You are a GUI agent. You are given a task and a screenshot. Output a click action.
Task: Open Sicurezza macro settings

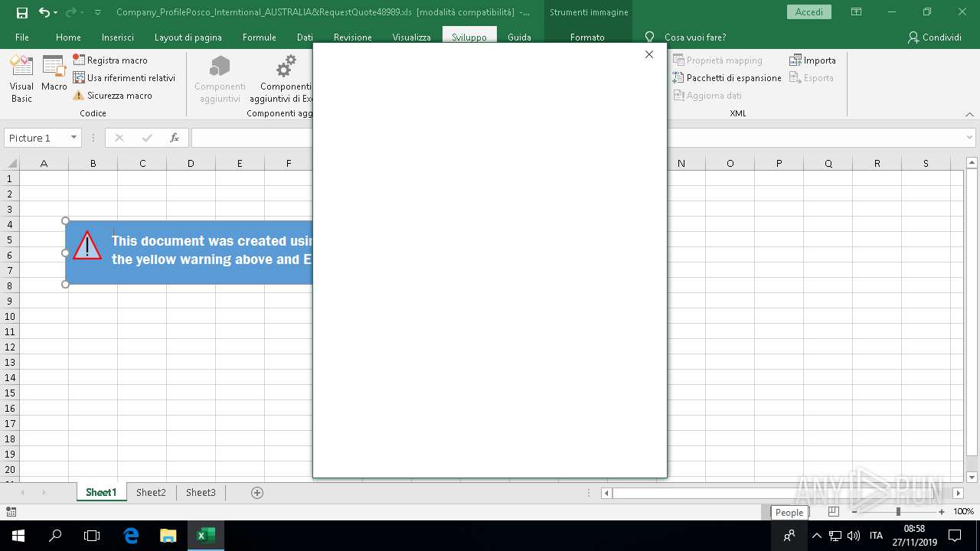[x=113, y=95]
